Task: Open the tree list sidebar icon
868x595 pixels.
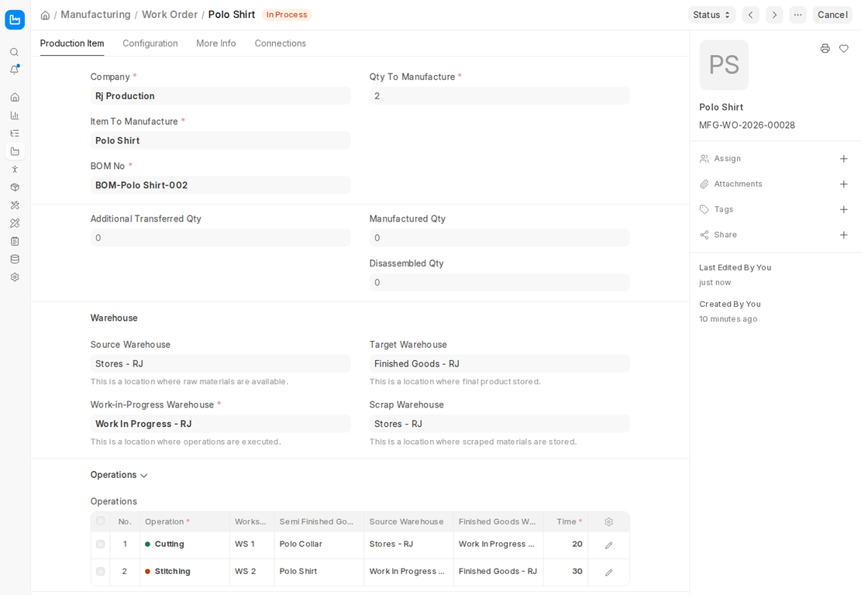Action: click(x=15, y=133)
